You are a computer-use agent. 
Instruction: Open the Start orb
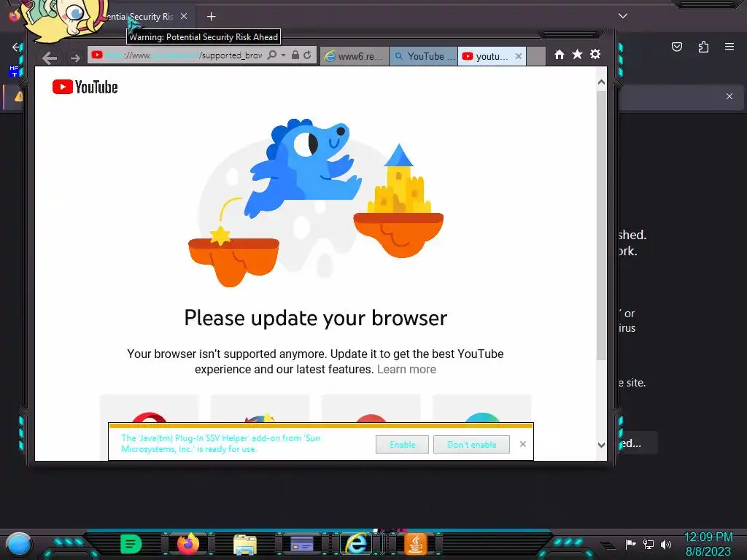coord(19,545)
